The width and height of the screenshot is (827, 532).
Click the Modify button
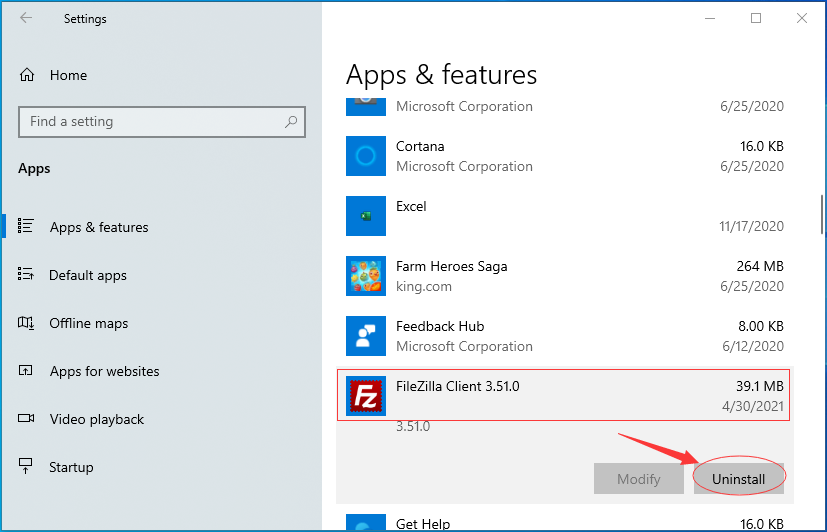pos(639,479)
